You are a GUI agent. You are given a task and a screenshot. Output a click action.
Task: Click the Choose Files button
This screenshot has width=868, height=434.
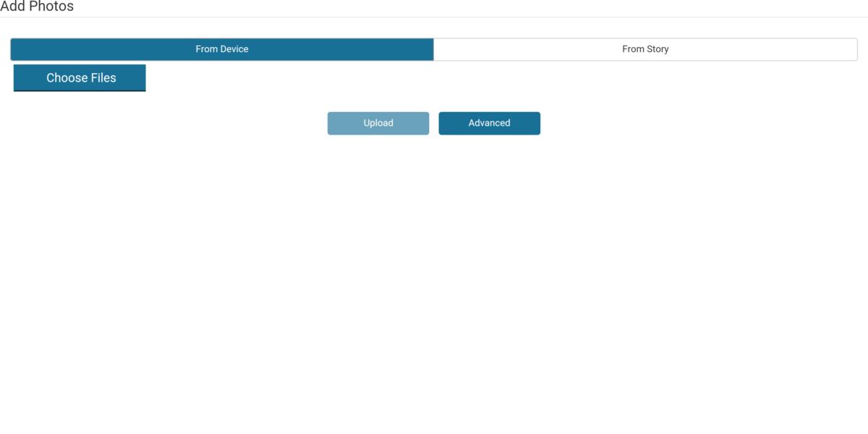[80, 78]
